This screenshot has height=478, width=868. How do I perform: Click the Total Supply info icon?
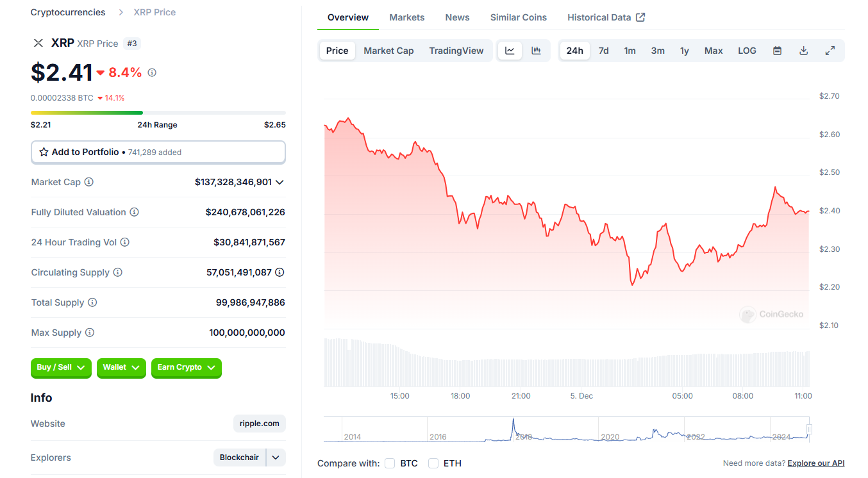pyautogui.click(x=92, y=302)
